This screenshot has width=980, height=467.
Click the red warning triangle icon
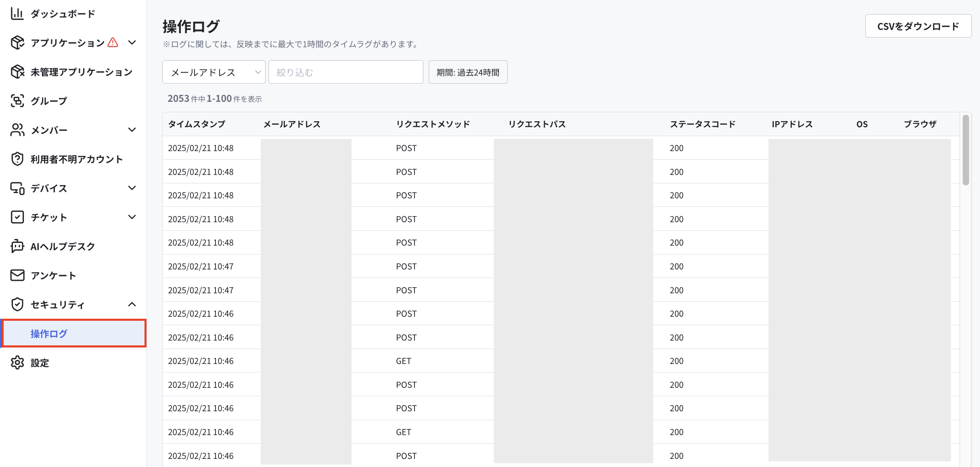click(x=113, y=42)
